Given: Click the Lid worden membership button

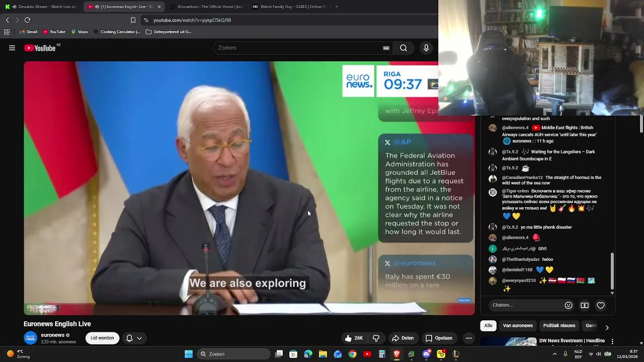Looking at the screenshot, I should tap(102, 338).
